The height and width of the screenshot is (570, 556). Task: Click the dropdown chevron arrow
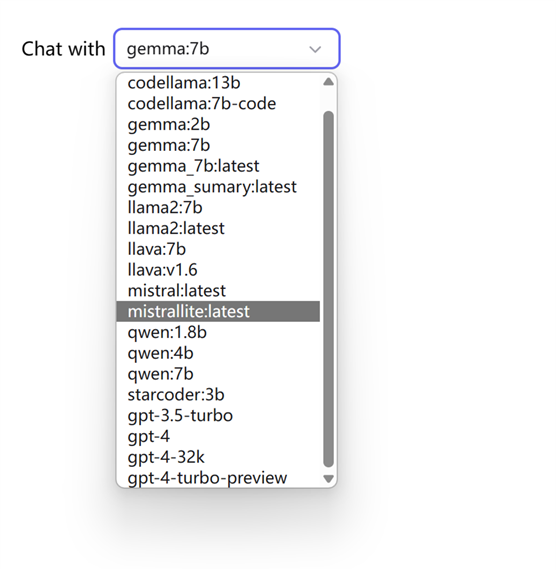[x=315, y=49]
